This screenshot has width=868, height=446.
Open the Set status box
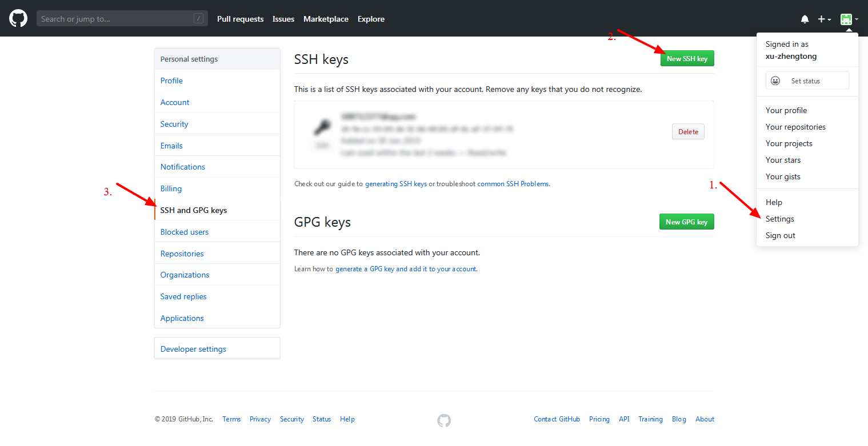click(x=807, y=81)
